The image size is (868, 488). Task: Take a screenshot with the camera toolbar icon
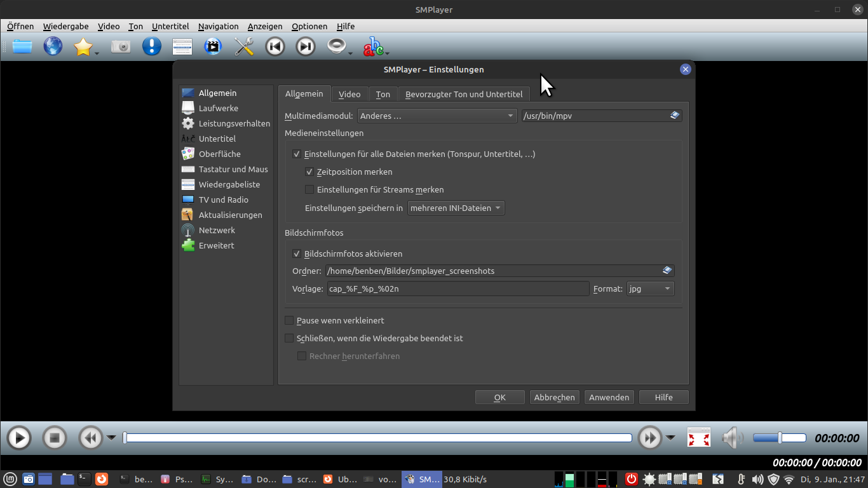click(x=121, y=46)
